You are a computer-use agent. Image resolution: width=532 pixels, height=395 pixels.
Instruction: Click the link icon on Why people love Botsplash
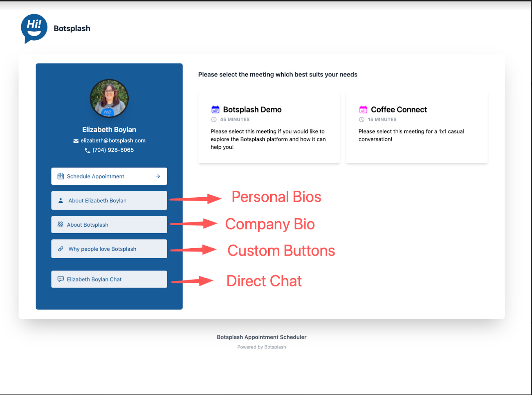point(61,249)
